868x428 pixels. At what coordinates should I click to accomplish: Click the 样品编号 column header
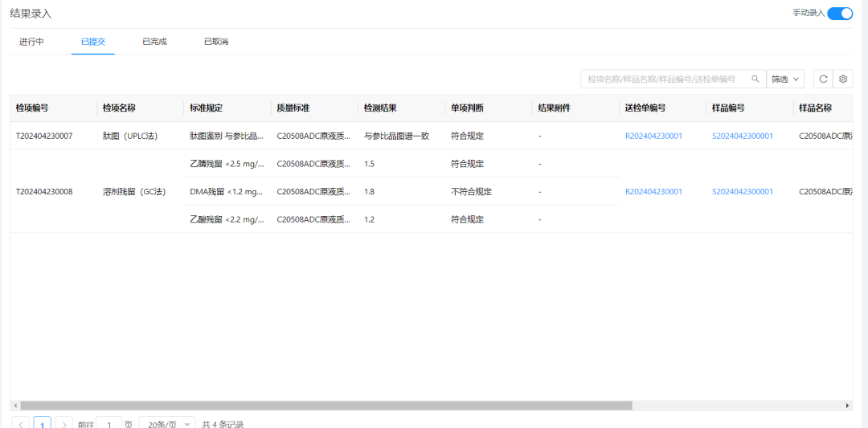click(728, 108)
